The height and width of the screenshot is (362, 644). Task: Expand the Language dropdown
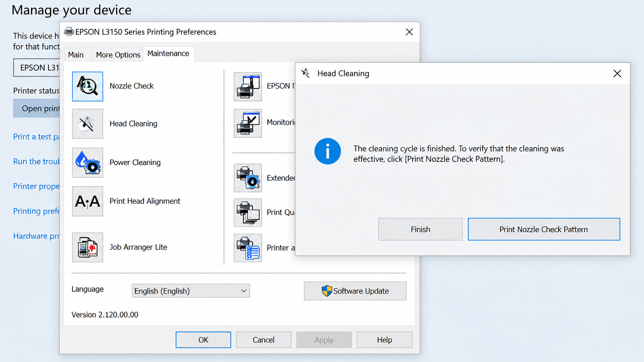(191, 291)
